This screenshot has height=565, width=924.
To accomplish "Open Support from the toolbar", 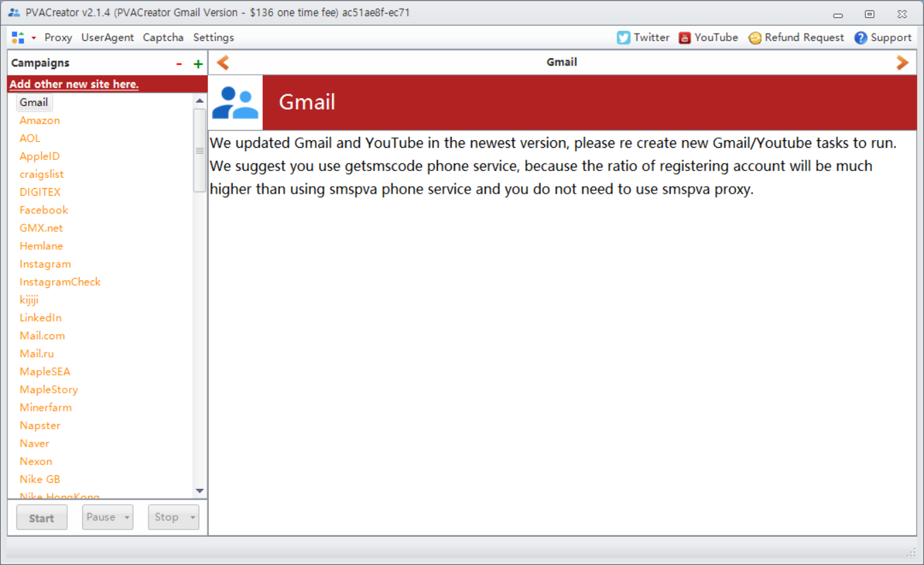I will (x=883, y=38).
